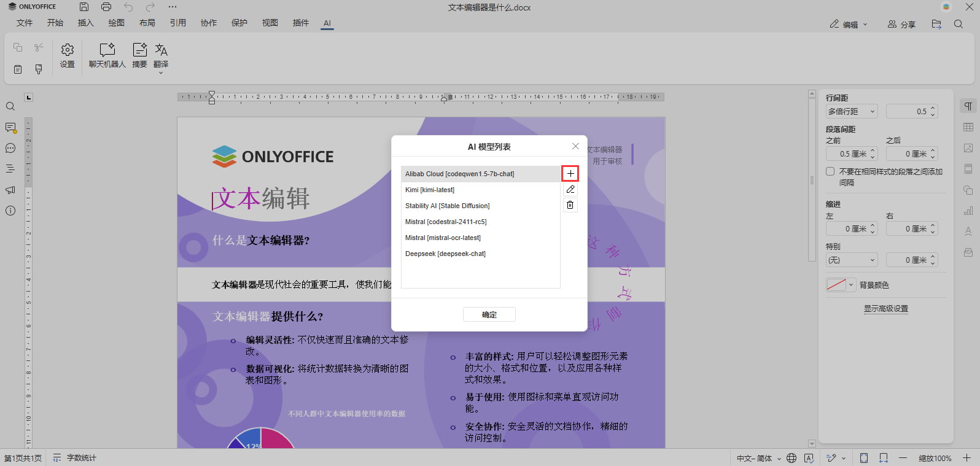Edit selected AI model with pencil icon

[570, 189]
